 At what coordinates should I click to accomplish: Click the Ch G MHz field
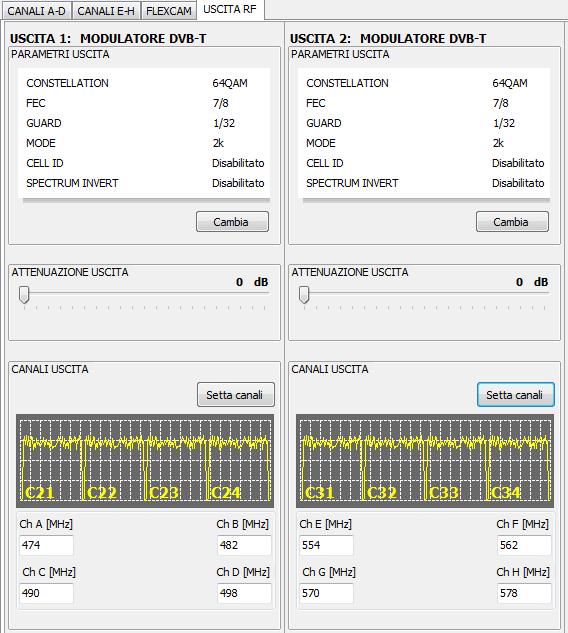coord(326,593)
